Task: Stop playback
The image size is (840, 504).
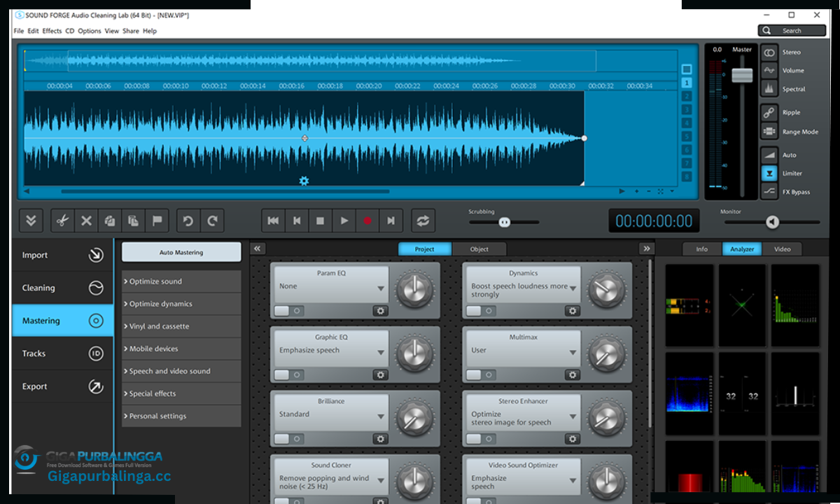Action: point(320,220)
